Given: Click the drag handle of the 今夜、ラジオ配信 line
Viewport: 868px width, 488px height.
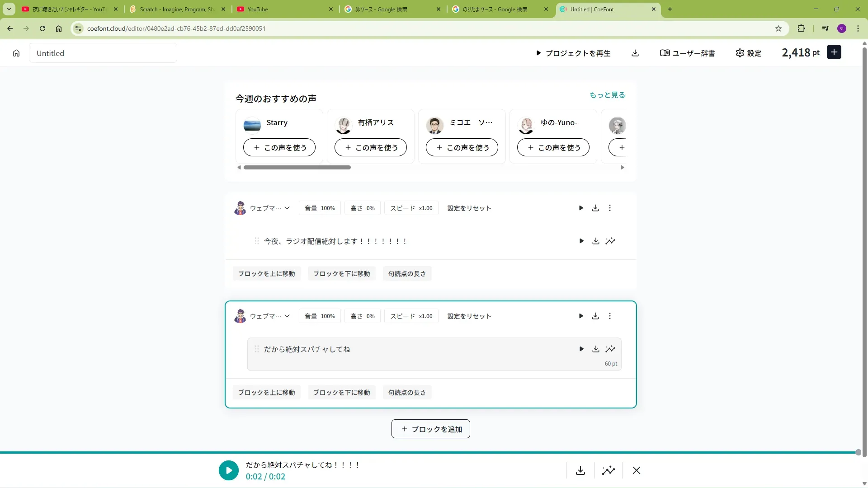Looking at the screenshot, I should tap(257, 241).
